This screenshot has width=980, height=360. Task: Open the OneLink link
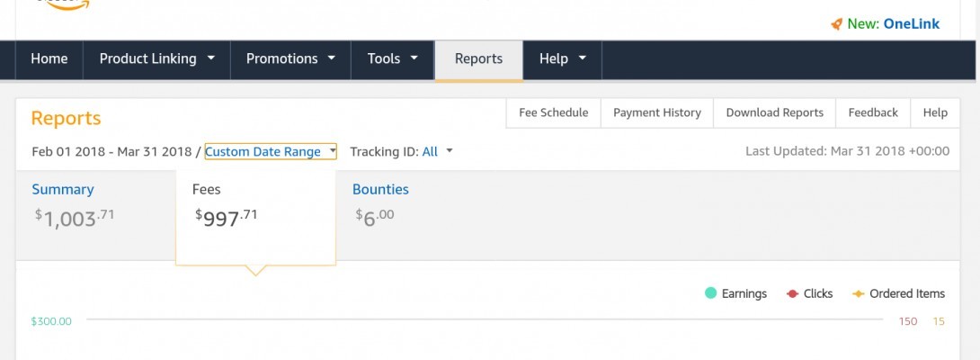pyautogui.click(x=911, y=24)
